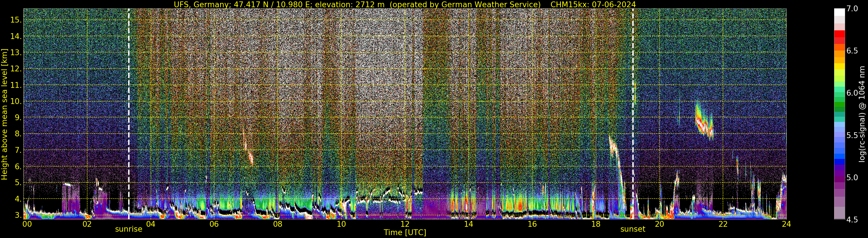Click the colorbar value '6.5'
Image resolution: width=868 pixels, height=238 pixels.
click(852, 51)
